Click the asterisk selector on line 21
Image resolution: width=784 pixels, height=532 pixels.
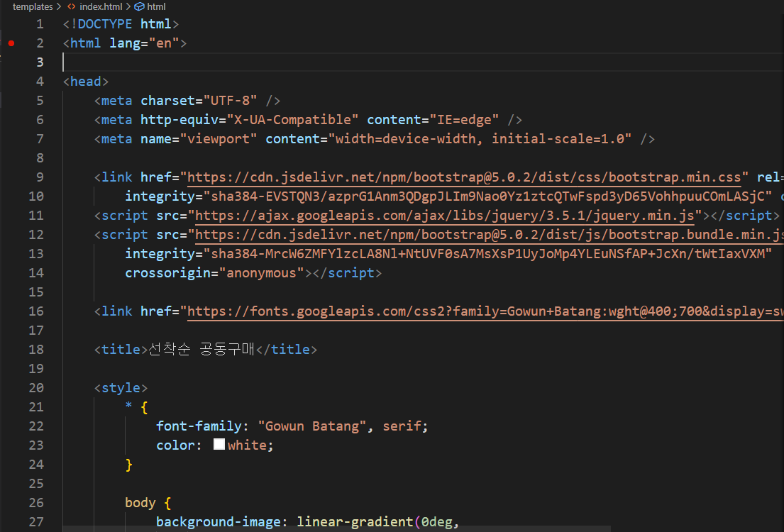[x=128, y=406]
